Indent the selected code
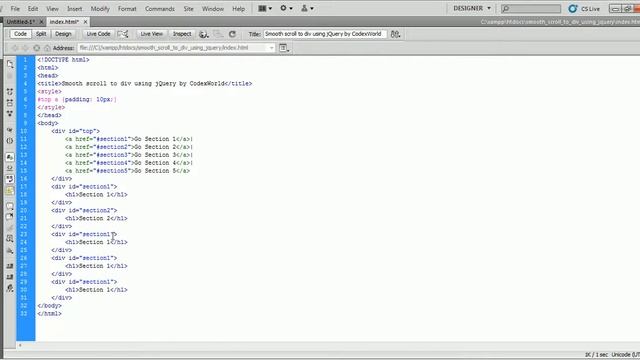The width and height of the screenshot is (640, 360). pos(10,266)
